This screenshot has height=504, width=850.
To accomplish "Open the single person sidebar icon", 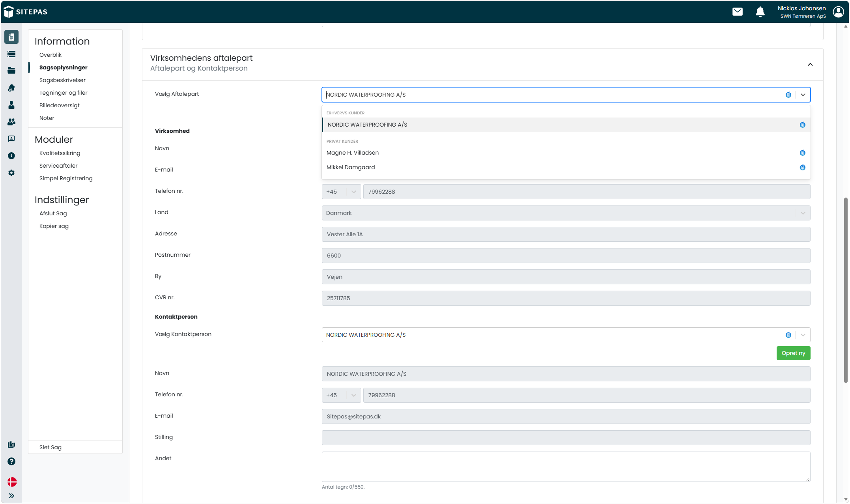I will [x=11, y=105].
